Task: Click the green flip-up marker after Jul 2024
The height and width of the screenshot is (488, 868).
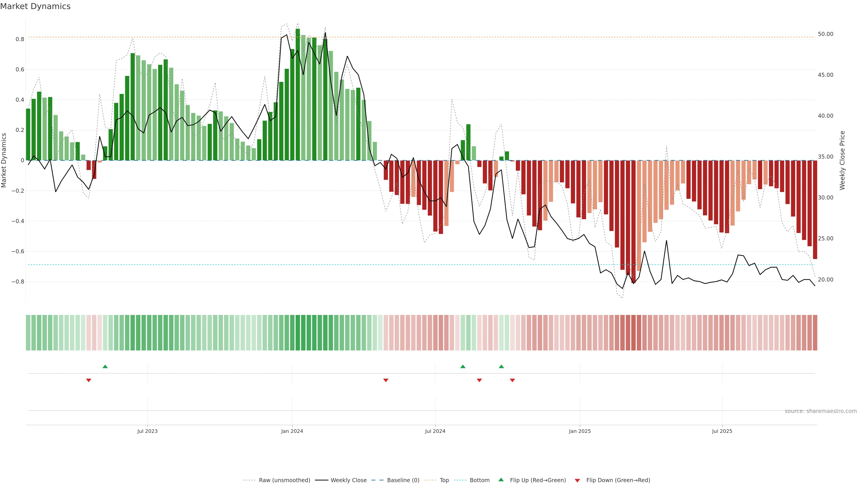Action: click(x=463, y=366)
